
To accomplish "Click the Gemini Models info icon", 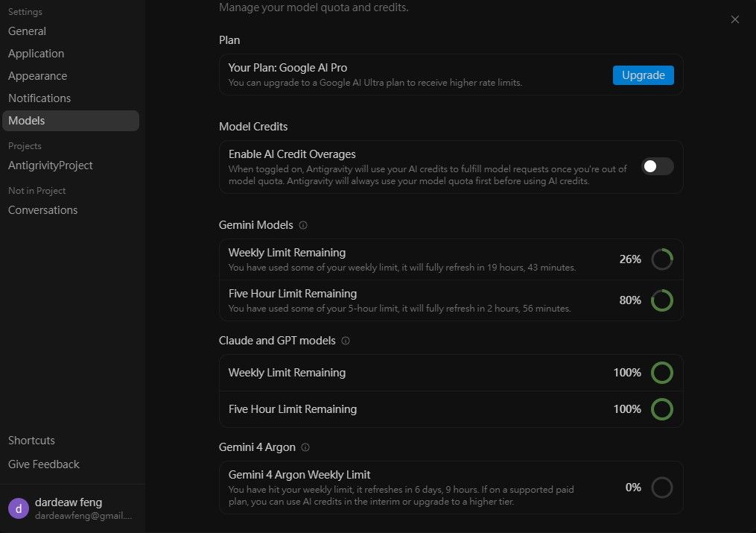I will (303, 225).
